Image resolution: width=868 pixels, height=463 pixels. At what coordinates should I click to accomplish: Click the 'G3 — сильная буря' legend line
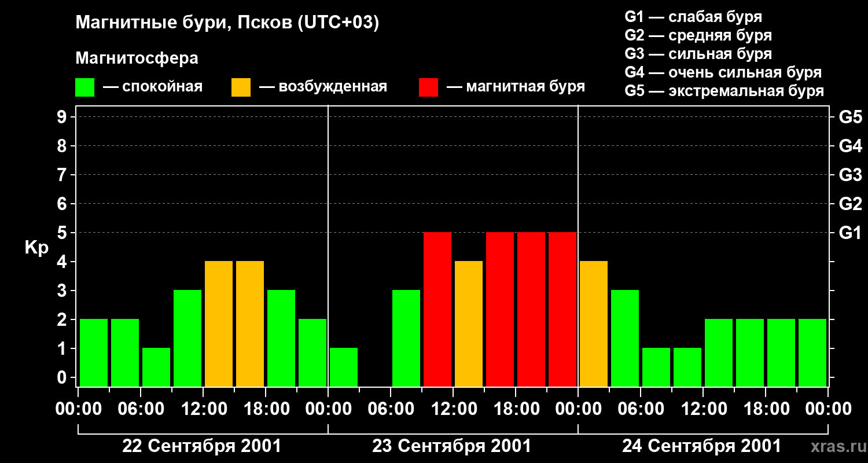click(x=698, y=54)
